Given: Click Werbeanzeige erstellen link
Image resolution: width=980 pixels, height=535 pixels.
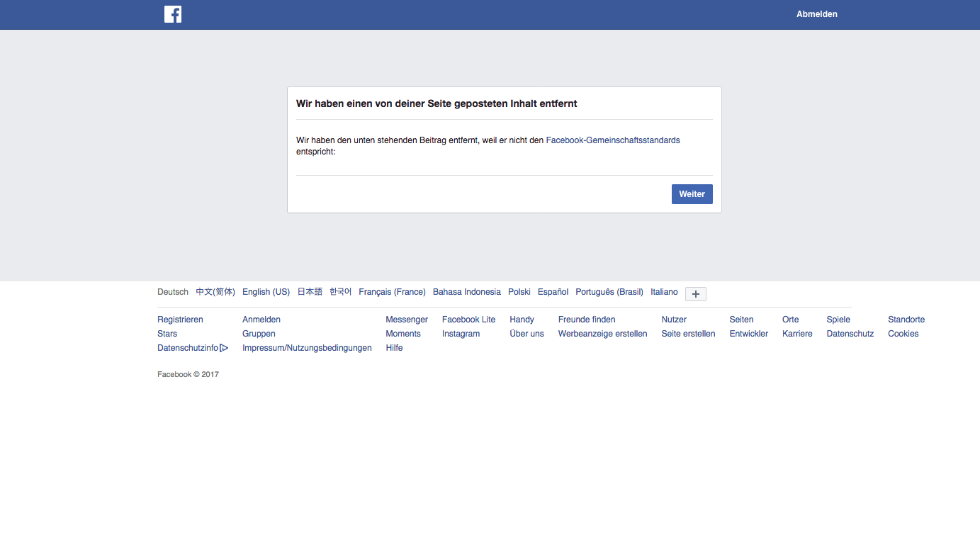Looking at the screenshot, I should pyautogui.click(x=603, y=334).
